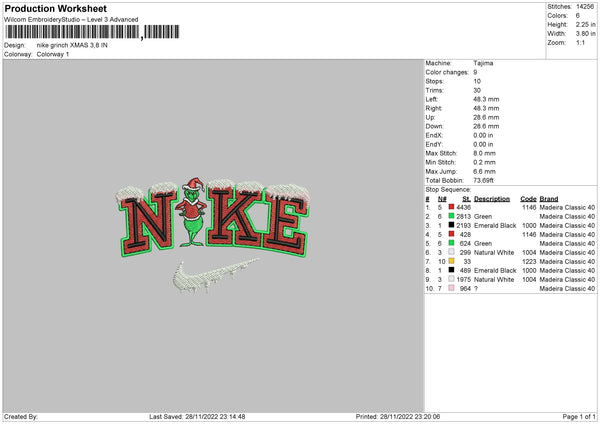The width and height of the screenshot is (600, 424).
Task: Select the Machine Tajima field
Action: coord(483,63)
